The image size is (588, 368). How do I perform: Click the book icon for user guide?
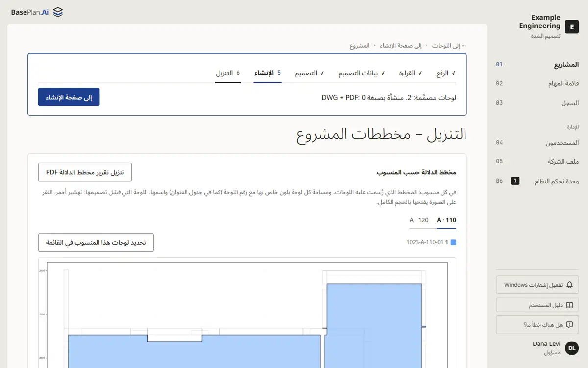coord(569,305)
